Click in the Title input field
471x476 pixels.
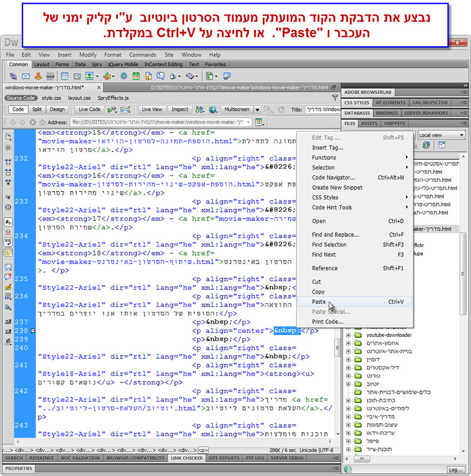tap(323, 110)
